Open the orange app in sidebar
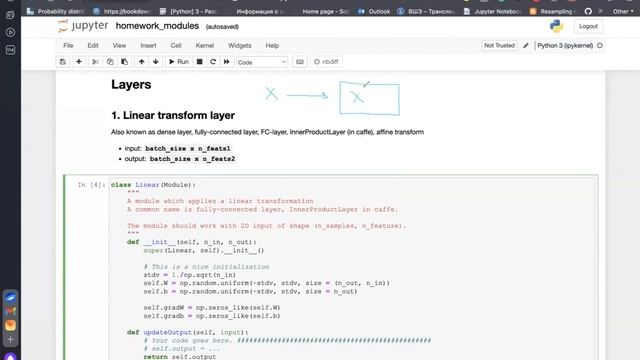Image resolution: width=640 pixels, height=360 pixels. tap(11, 325)
